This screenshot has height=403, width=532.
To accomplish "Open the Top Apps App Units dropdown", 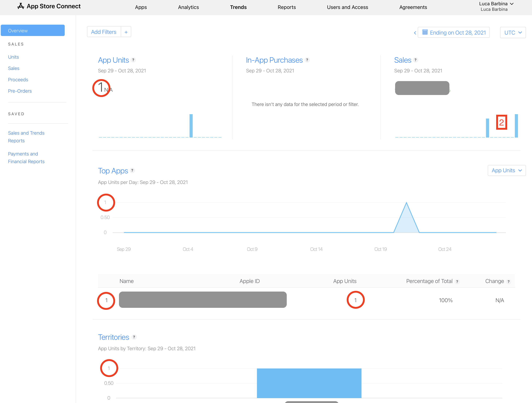I will 507,170.
